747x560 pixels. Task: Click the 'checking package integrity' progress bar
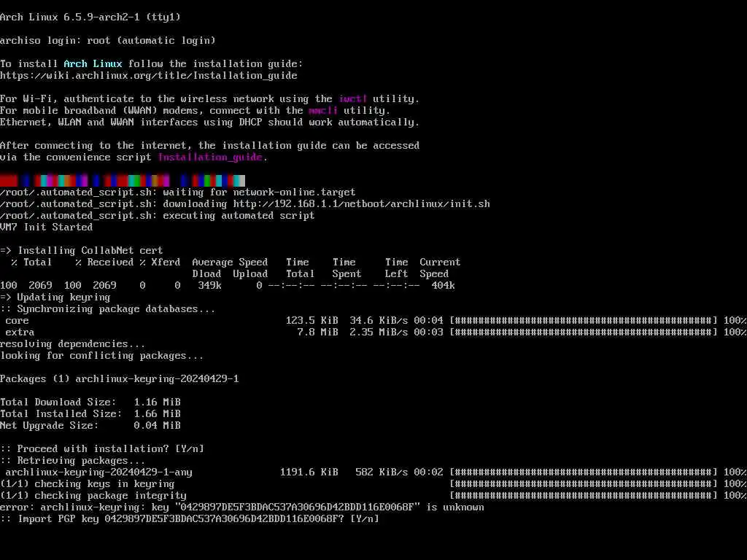[584, 496]
